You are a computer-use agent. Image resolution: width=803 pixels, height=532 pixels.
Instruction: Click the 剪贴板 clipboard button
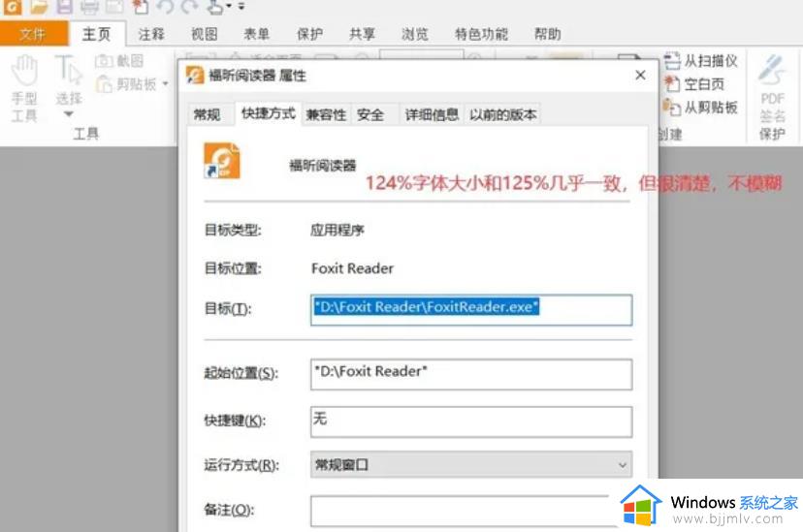click(127, 83)
